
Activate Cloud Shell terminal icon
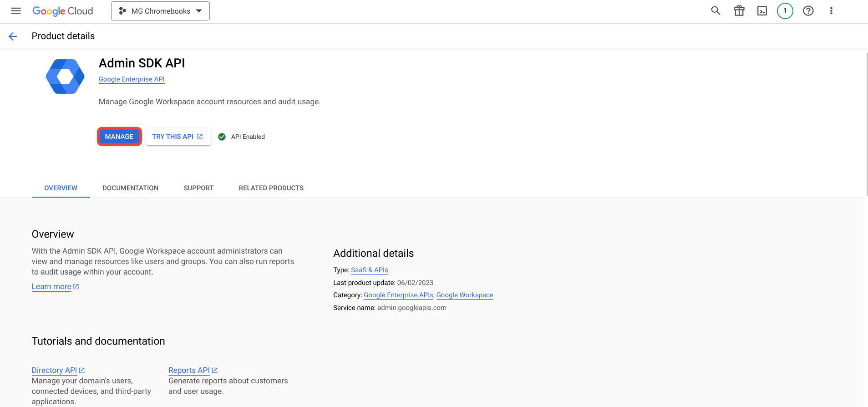click(762, 11)
